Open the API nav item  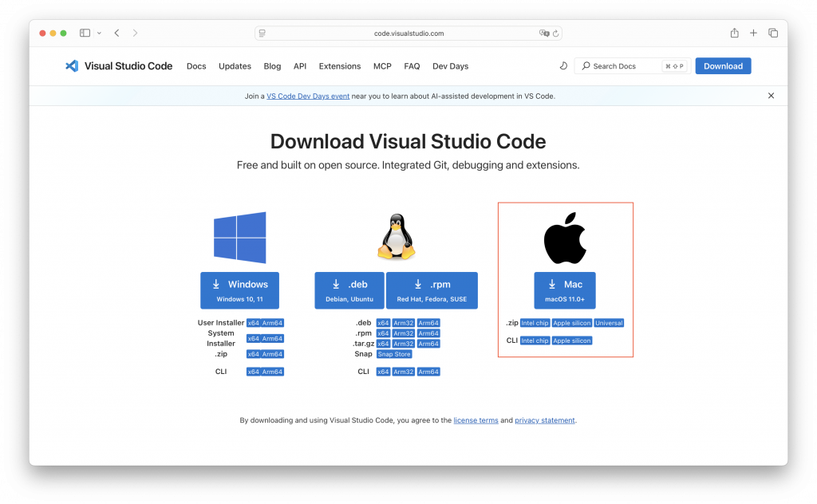pos(300,66)
